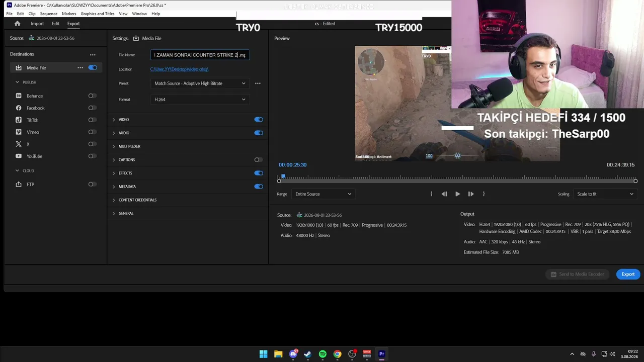644x362 pixels.
Task: Switch to the Import tab
Action: 37,24
